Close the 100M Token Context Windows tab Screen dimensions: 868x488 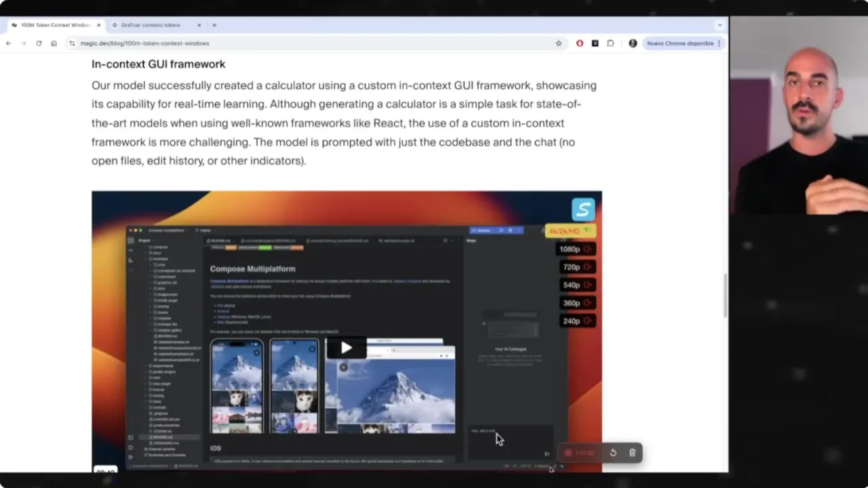tap(98, 25)
